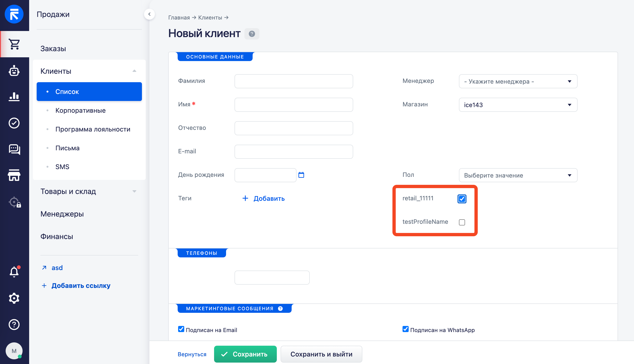634x364 pixels.
Task: Check the testProfileName checkbox
Action: 462,222
